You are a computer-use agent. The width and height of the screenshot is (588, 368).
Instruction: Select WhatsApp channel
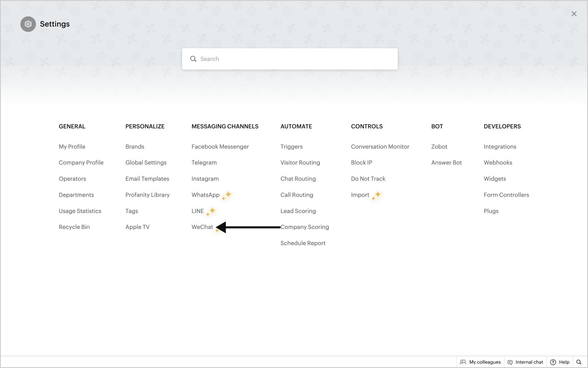pyautogui.click(x=205, y=195)
